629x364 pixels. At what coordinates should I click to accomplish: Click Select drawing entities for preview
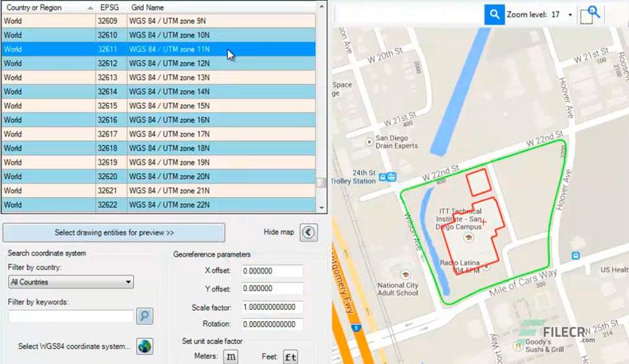point(114,232)
